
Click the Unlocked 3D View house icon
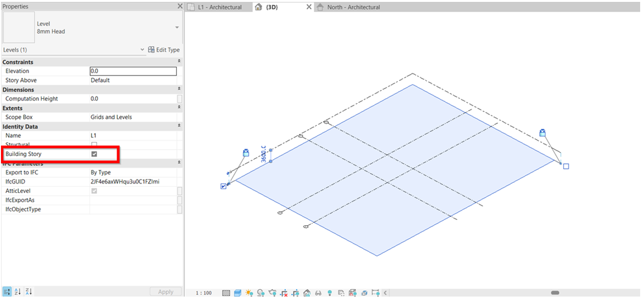(x=307, y=293)
